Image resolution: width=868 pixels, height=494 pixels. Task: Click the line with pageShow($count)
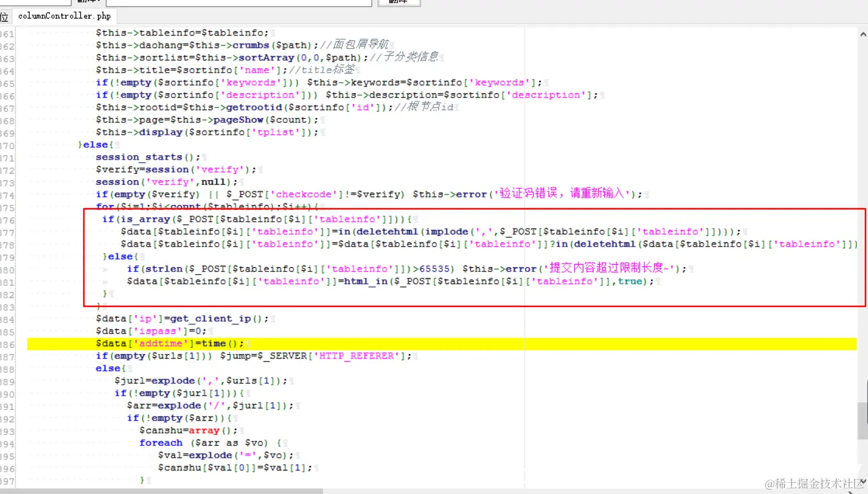click(x=208, y=120)
